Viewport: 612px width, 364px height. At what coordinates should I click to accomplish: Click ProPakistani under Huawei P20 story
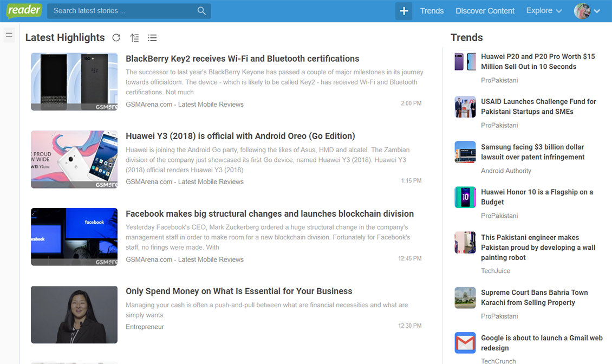[x=499, y=80]
